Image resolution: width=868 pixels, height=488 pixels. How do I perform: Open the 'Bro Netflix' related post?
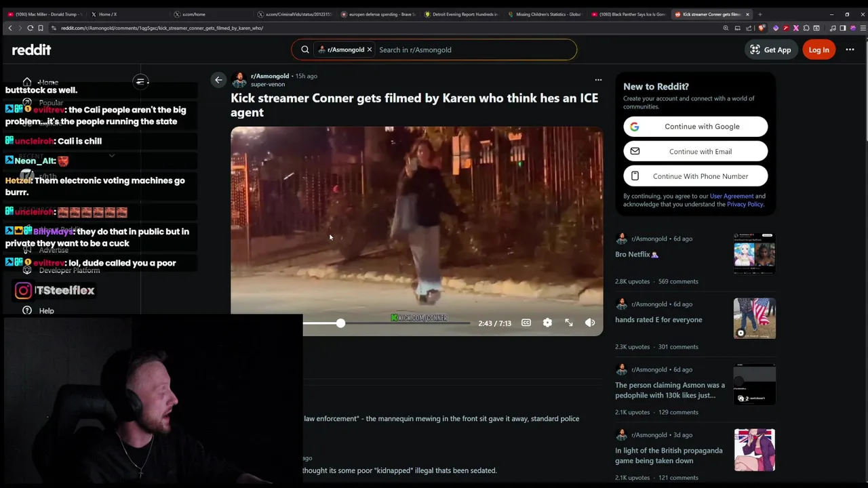point(637,254)
